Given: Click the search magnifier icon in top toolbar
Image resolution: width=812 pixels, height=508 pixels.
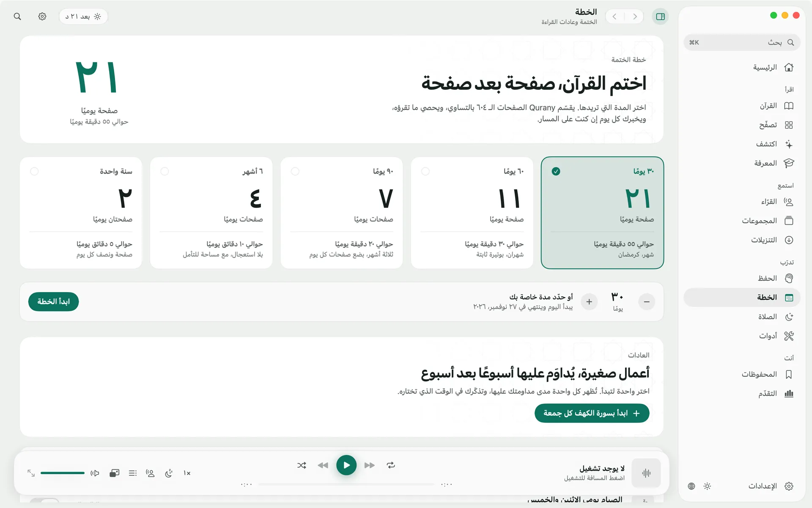Looking at the screenshot, I should tap(17, 17).
